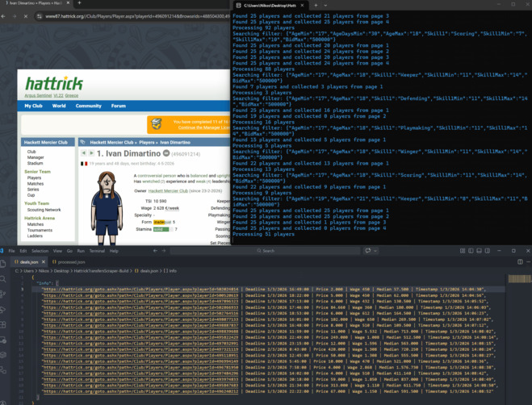Open Run and Debug icon in VS Code sidebar
This screenshot has height=405, width=532.
(x=2, y=309)
